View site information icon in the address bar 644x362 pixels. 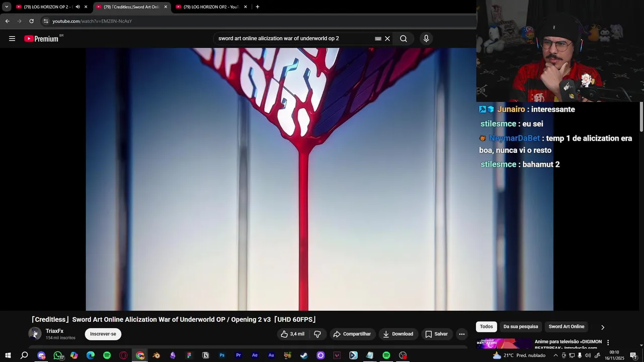coord(45,21)
